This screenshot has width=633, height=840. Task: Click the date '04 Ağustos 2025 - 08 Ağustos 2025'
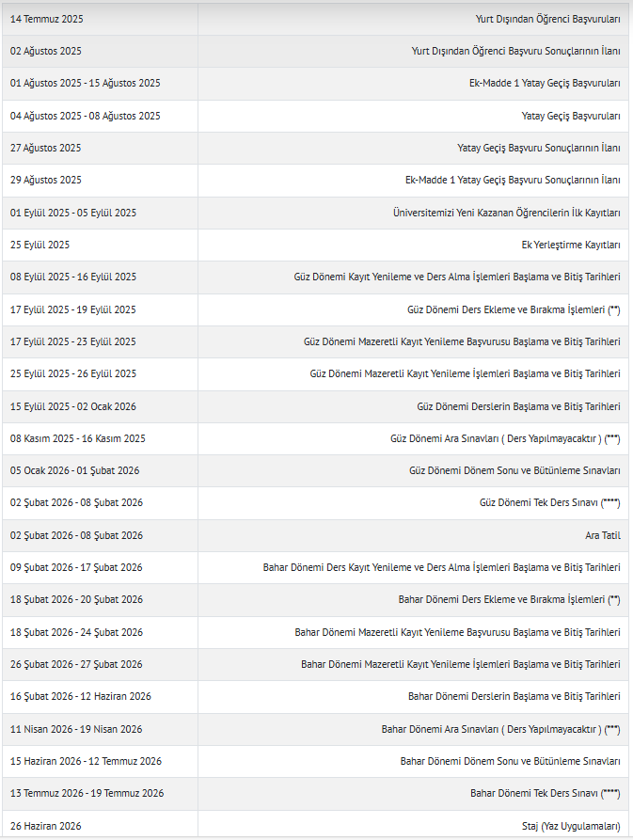coord(86,116)
